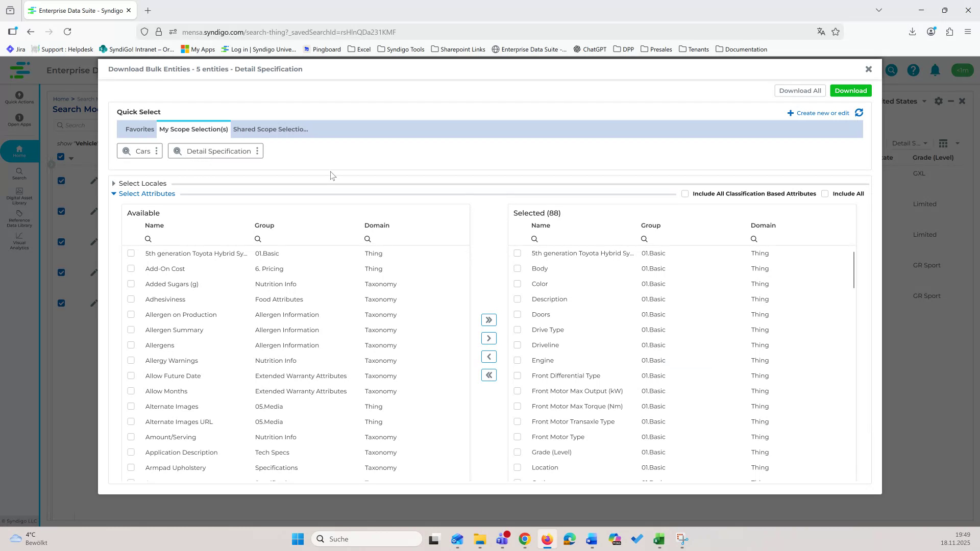Image resolution: width=980 pixels, height=551 pixels.
Task: Click the single left arrow to remove attributes
Action: point(489,356)
